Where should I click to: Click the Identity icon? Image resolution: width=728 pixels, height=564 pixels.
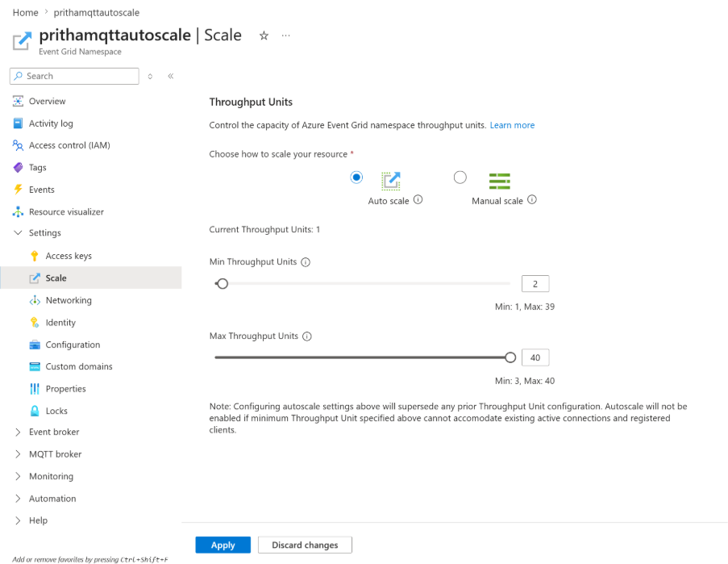pos(35,323)
